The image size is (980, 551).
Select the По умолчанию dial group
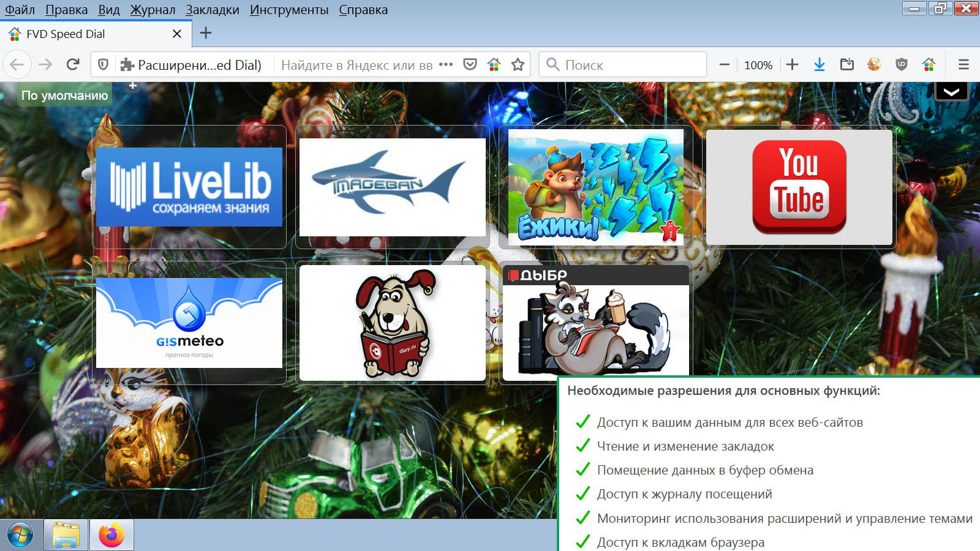[x=64, y=96]
